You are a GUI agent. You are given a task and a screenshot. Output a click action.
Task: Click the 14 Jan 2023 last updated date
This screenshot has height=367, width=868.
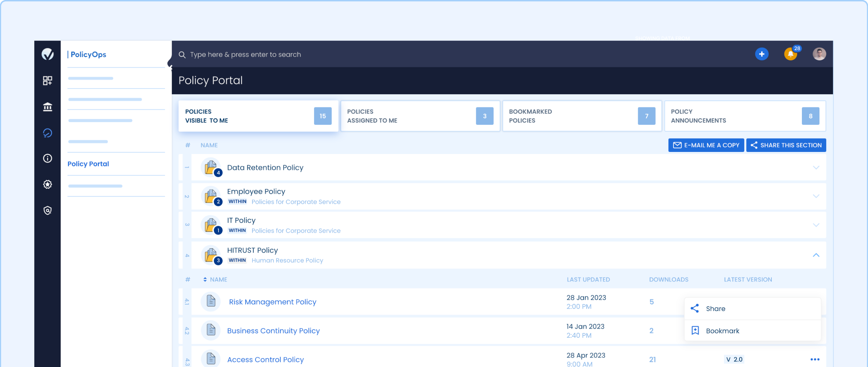[585, 326]
